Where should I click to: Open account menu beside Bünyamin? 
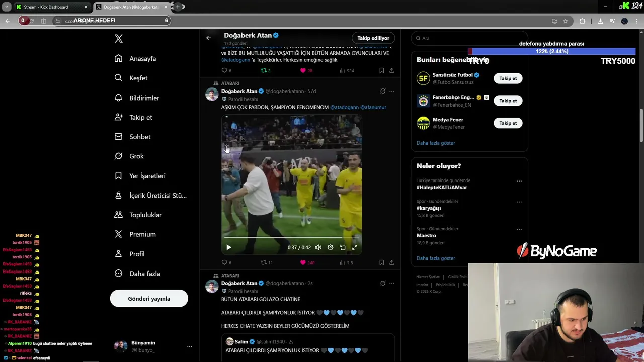(189, 346)
